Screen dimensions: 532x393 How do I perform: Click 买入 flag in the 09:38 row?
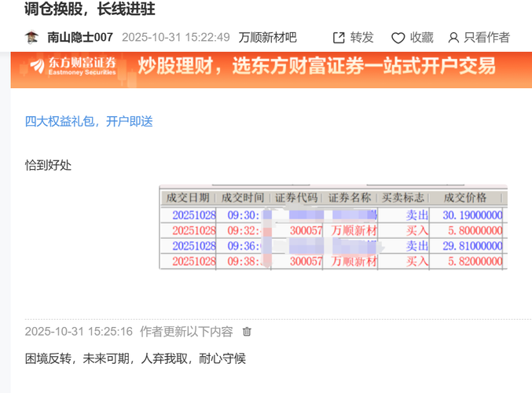coord(417,261)
